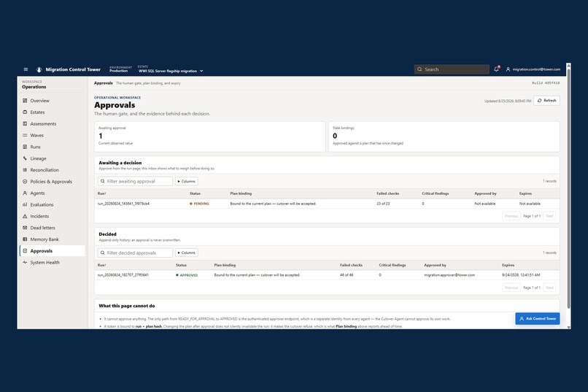Click the Policies & Approvals shield icon
Image resolution: width=588 pixels, height=392 pixels.
pos(25,182)
